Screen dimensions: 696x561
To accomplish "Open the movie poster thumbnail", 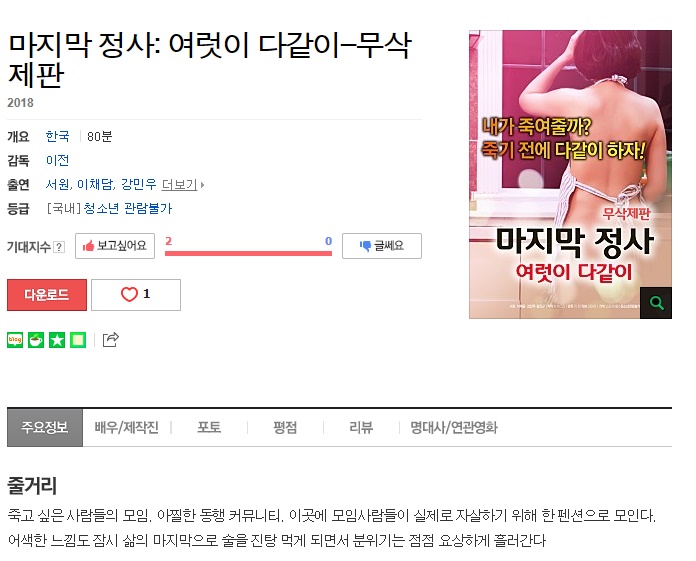I will (x=570, y=174).
